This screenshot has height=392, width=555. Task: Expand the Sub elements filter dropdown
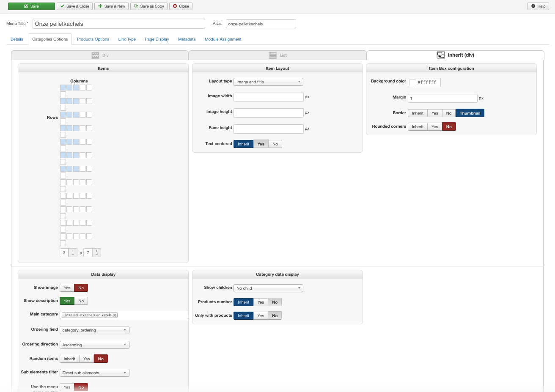(94, 373)
